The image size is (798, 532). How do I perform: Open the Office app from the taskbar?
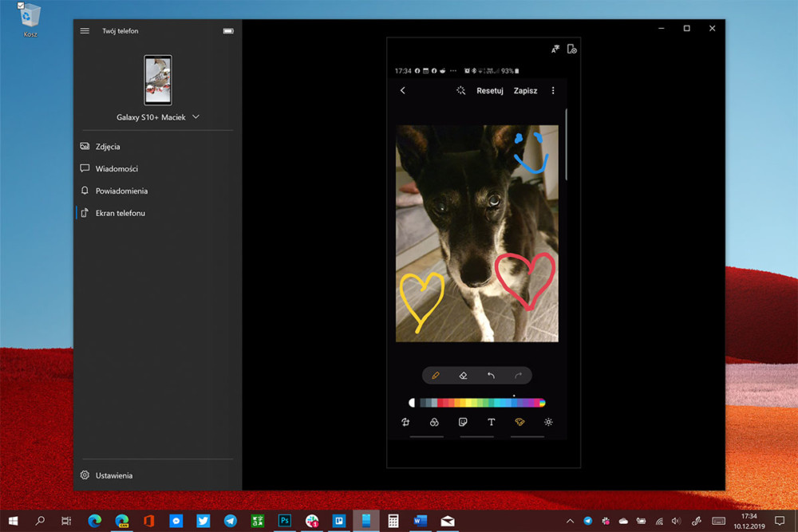pos(148,521)
